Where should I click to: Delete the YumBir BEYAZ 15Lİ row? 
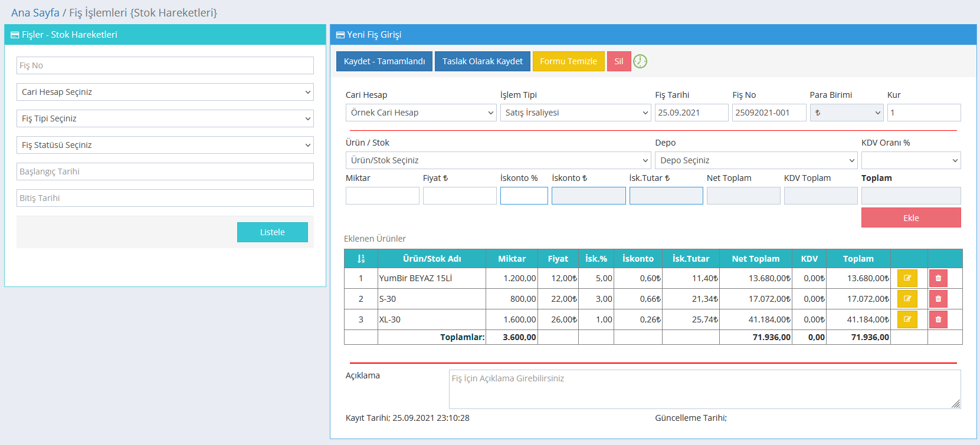click(938, 278)
